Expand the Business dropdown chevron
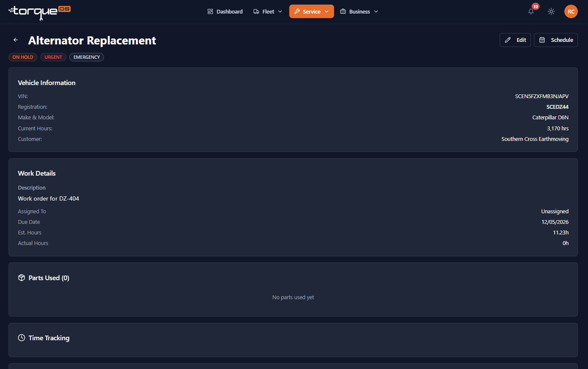The image size is (588, 369). (376, 11)
